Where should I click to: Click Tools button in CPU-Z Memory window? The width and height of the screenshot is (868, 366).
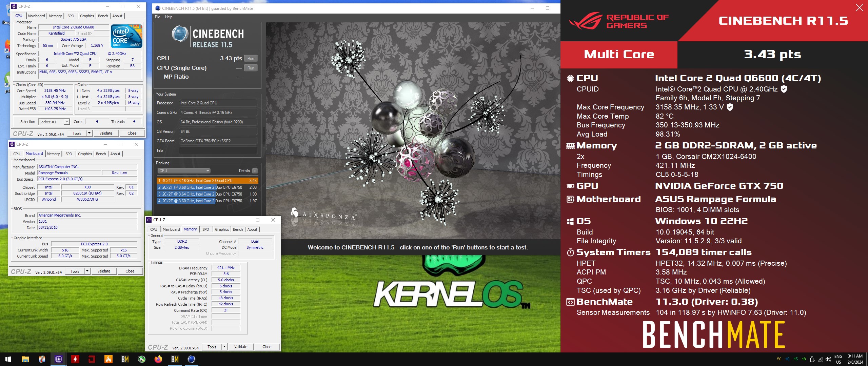point(212,347)
